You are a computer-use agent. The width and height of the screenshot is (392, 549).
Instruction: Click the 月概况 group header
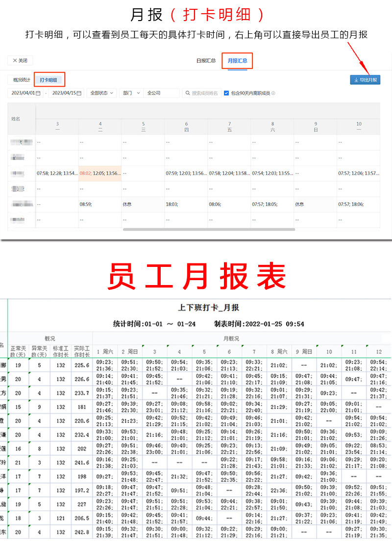(231, 338)
